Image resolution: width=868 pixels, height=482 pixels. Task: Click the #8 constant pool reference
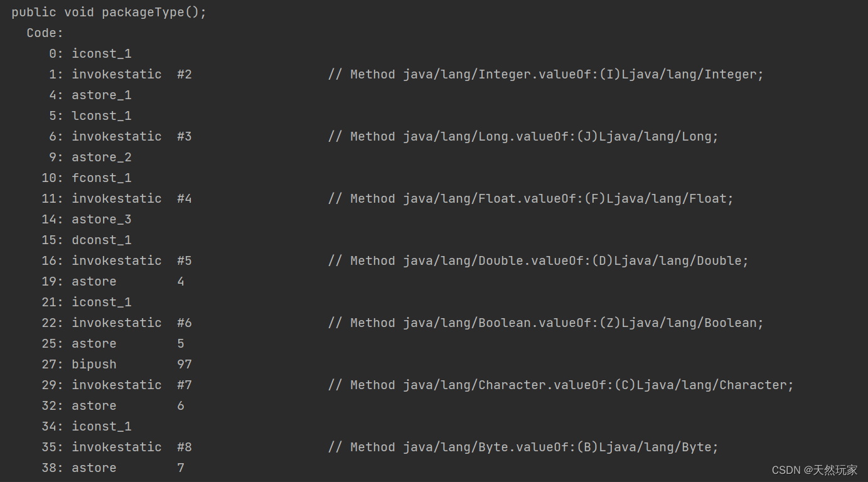point(185,447)
